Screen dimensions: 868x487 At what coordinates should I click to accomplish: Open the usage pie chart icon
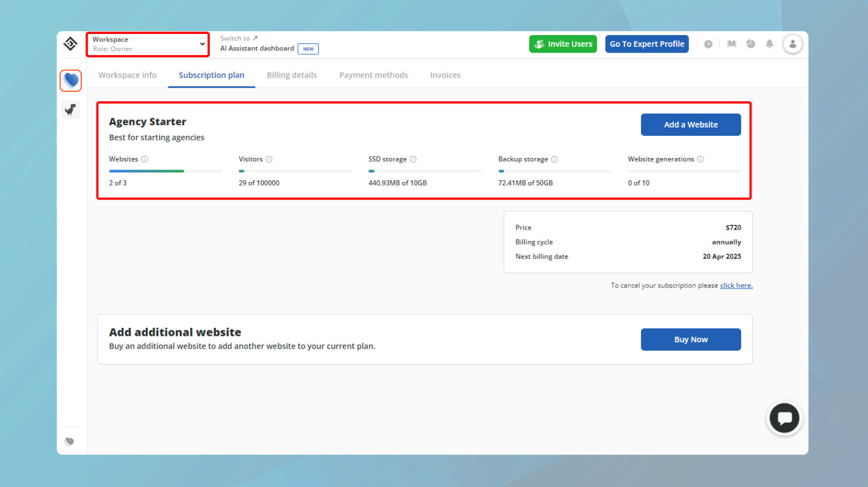[750, 43]
